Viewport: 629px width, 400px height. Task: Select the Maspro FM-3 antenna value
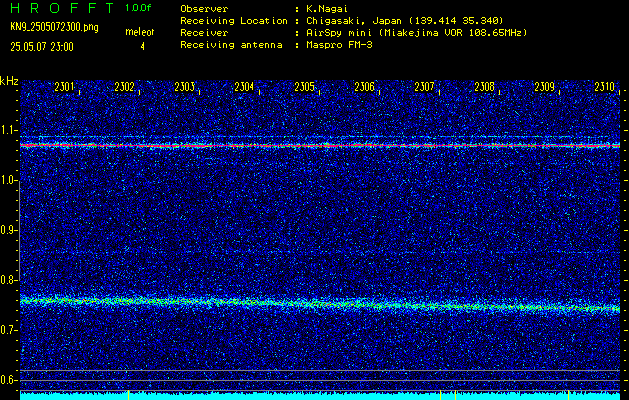tap(339, 45)
